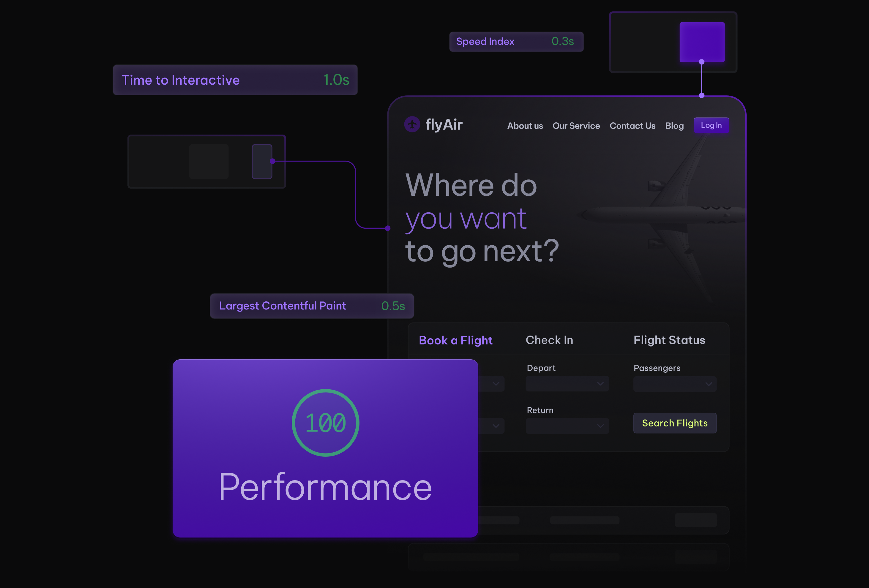Click the flyAir brand name
The width and height of the screenshot is (869, 588).
pyautogui.click(x=444, y=125)
